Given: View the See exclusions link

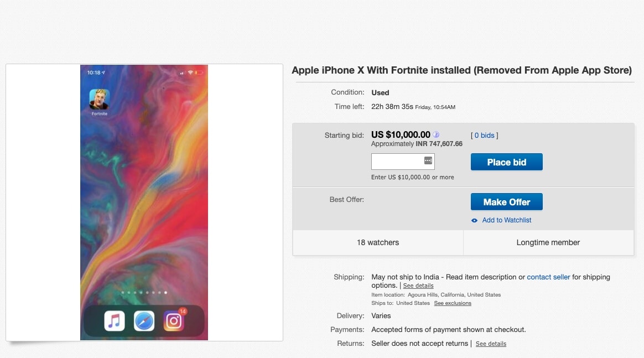Looking at the screenshot, I should point(453,303).
